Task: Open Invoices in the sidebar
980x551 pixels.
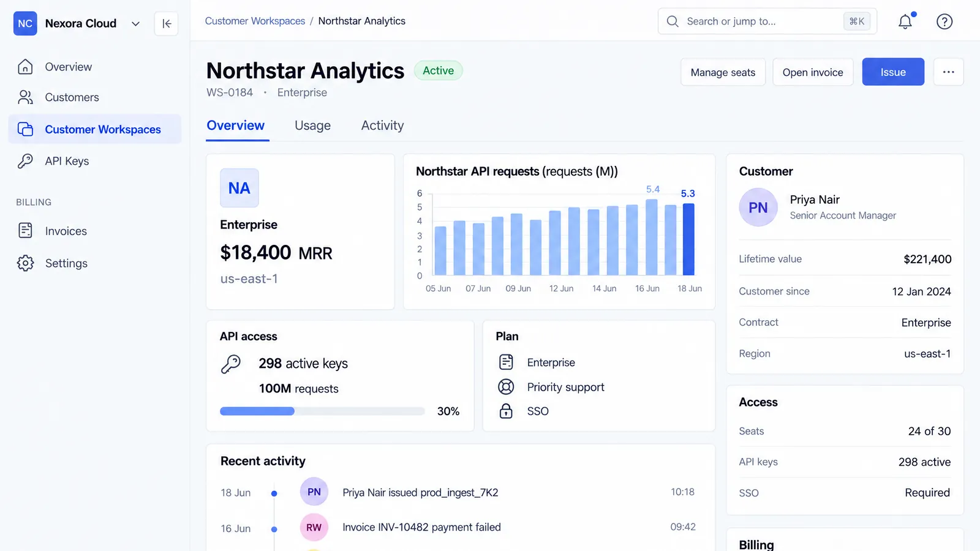Action: (x=95, y=231)
